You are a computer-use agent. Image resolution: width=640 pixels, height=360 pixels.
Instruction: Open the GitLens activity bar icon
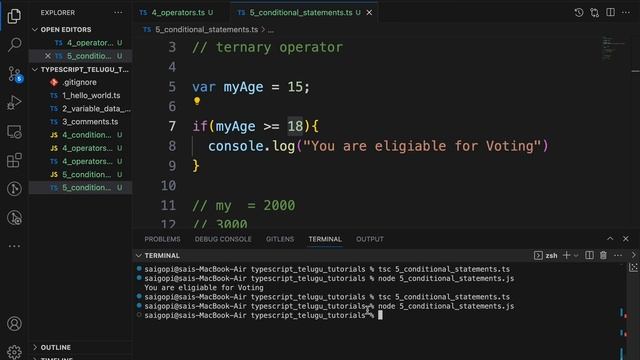pyautogui.click(x=14, y=189)
